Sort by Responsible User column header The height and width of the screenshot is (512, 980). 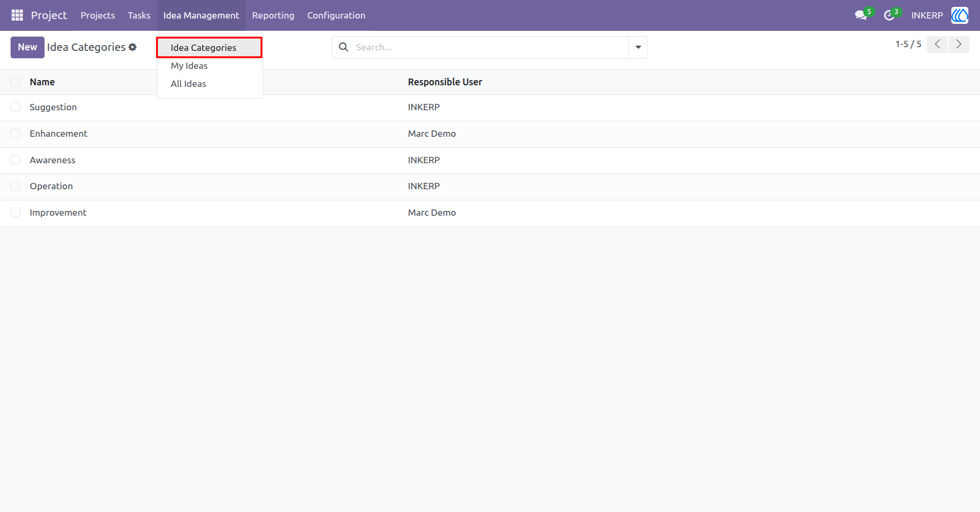(445, 82)
